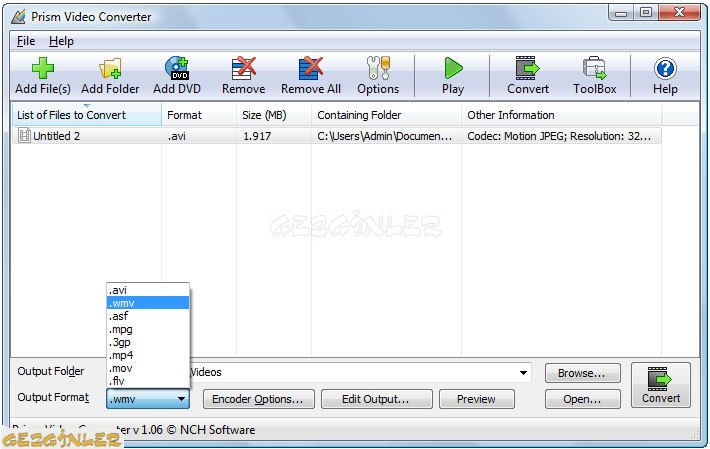Click inside the Output Folder path field
This screenshot has width=710, height=449.
tap(358, 373)
